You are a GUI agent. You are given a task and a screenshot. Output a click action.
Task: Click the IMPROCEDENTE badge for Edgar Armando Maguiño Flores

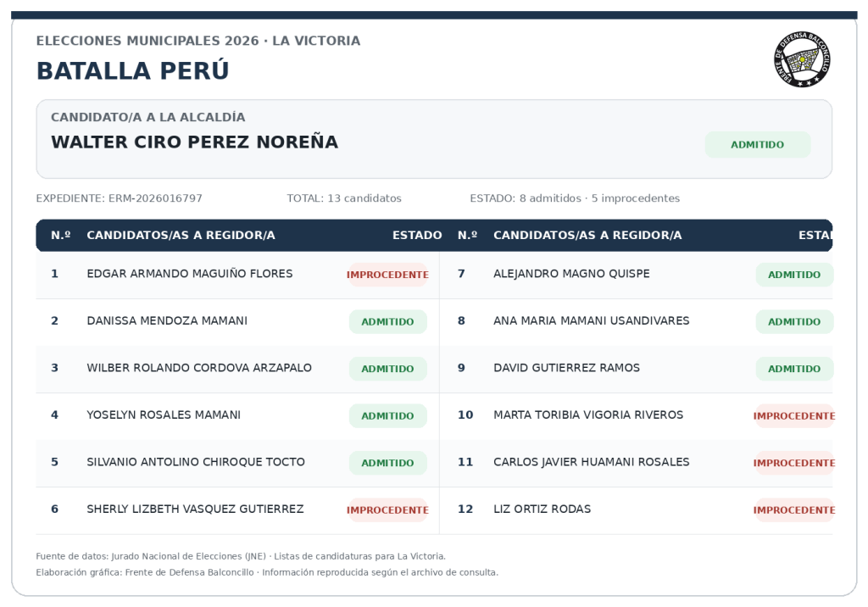[x=387, y=275]
